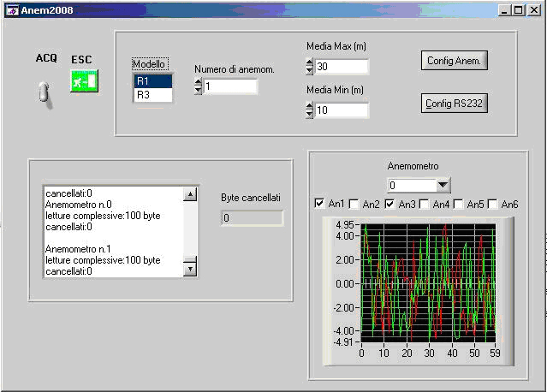Image resolution: width=547 pixels, height=392 pixels.
Task: Click the waveform chart plot area
Action: 428,283
